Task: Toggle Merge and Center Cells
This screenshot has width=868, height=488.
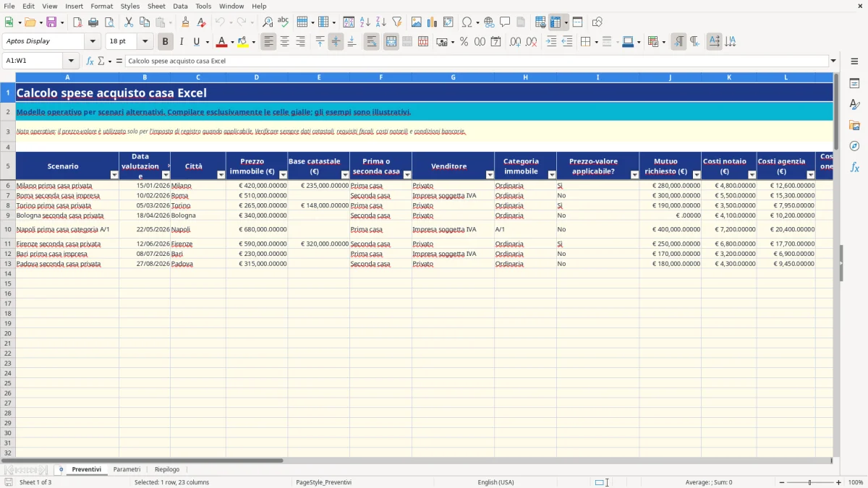Action: (x=391, y=42)
